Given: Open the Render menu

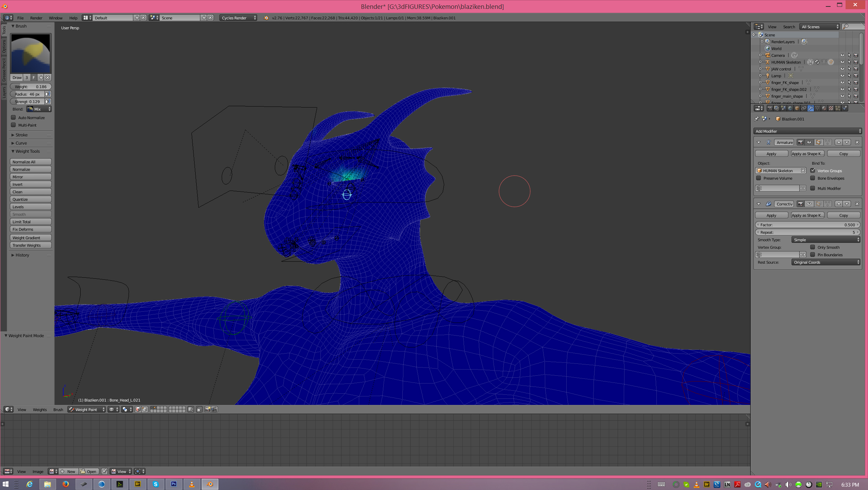Looking at the screenshot, I should pyautogui.click(x=36, y=18).
